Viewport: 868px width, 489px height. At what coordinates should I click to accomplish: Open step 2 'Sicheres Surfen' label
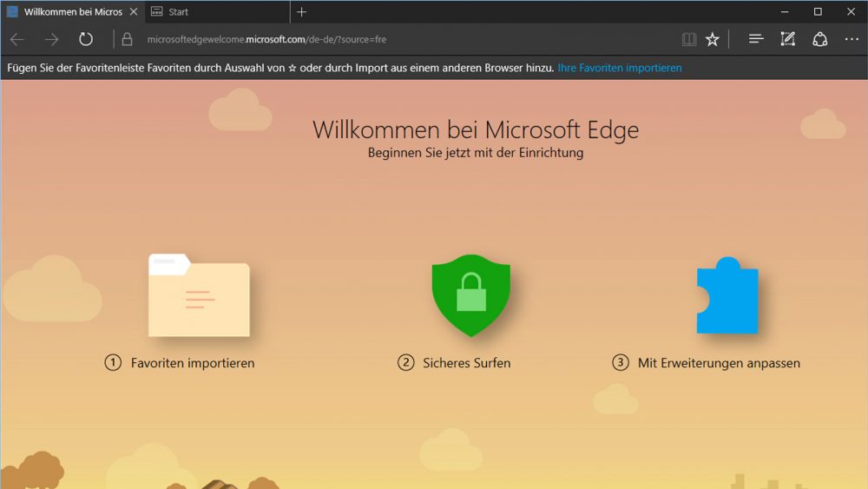click(x=466, y=363)
